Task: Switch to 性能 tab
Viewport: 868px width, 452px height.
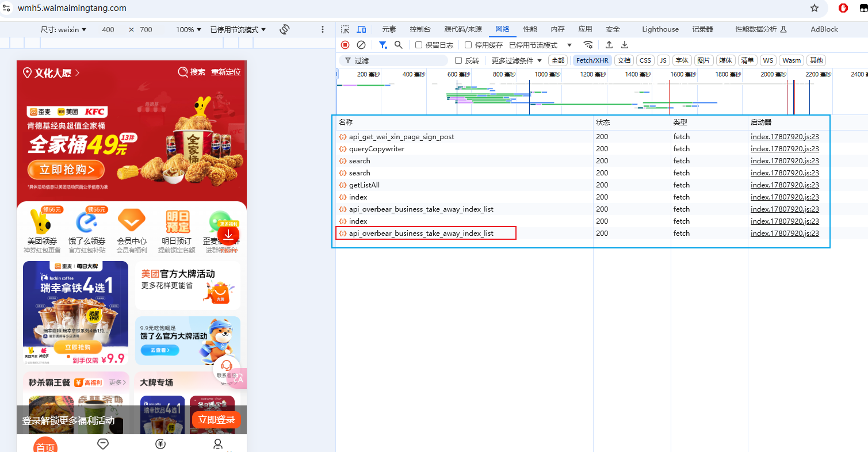Action: [530, 29]
